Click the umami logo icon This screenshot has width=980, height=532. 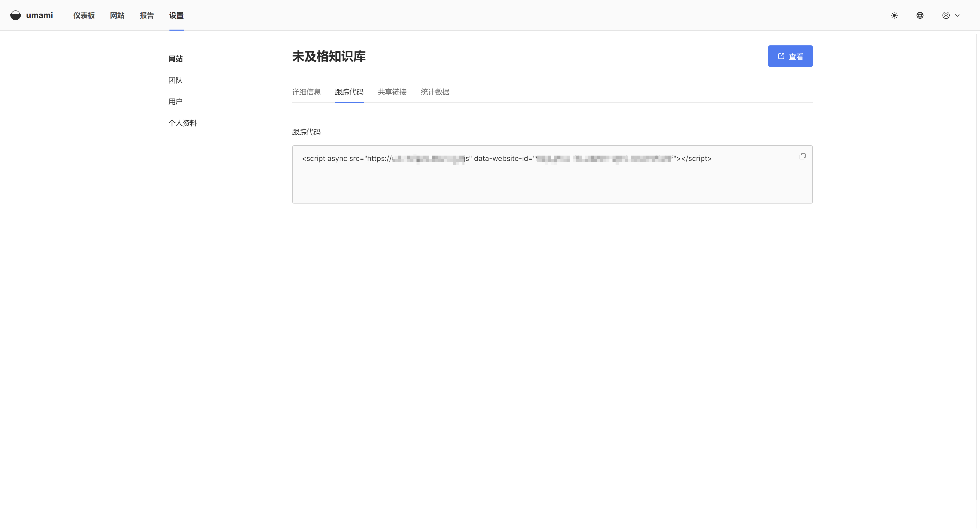pyautogui.click(x=16, y=15)
